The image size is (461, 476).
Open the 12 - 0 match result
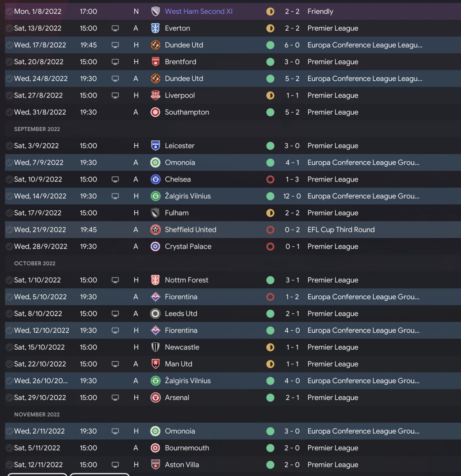coord(292,196)
